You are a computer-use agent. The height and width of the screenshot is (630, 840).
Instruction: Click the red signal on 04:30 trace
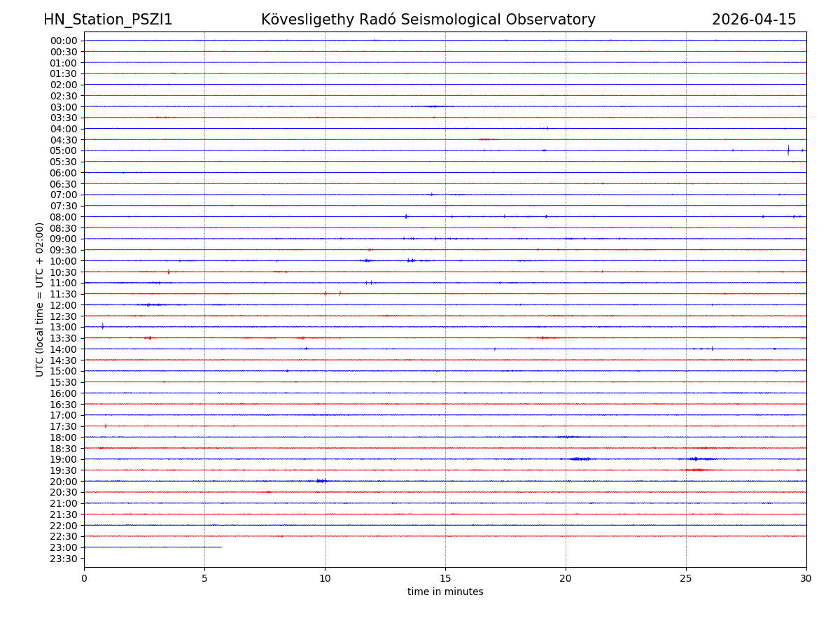pyautogui.click(x=487, y=139)
